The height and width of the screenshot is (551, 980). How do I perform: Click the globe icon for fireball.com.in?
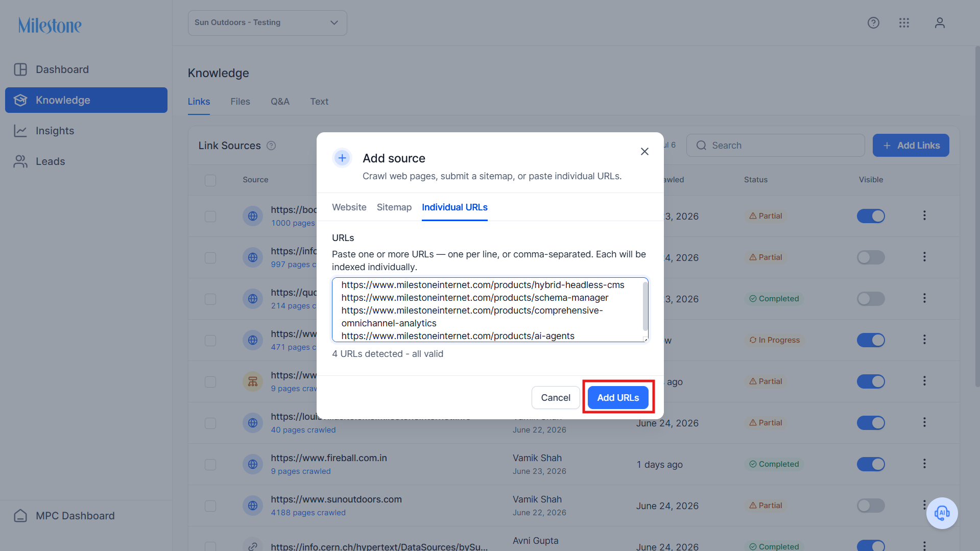pos(253,464)
